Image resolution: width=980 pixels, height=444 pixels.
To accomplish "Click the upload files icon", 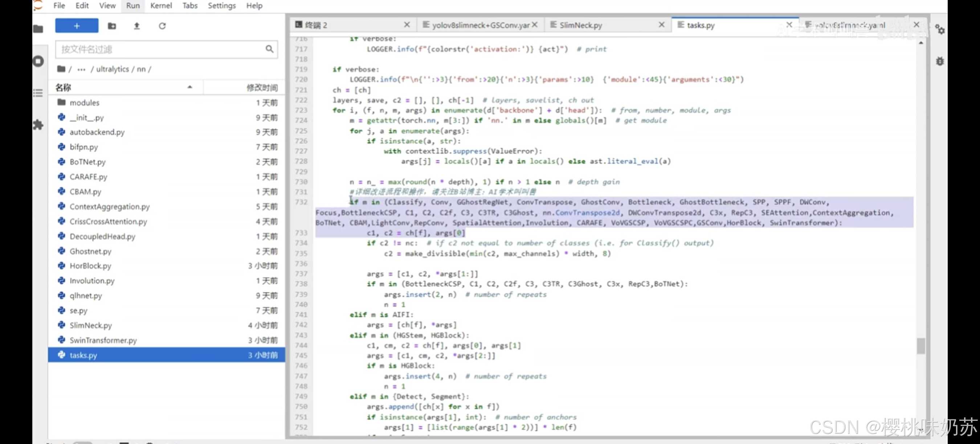I will pyautogui.click(x=137, y=26).
